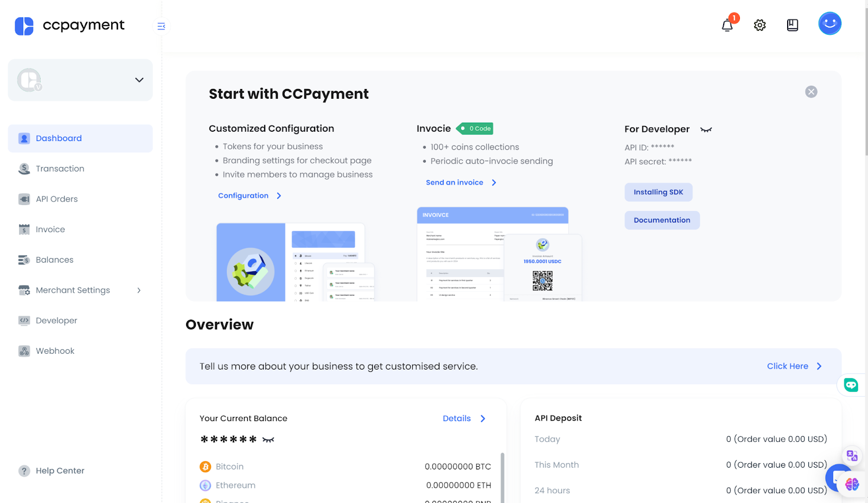Show the hidden current balance
Viewport: 868px width, 503px height.
[269, 440]
